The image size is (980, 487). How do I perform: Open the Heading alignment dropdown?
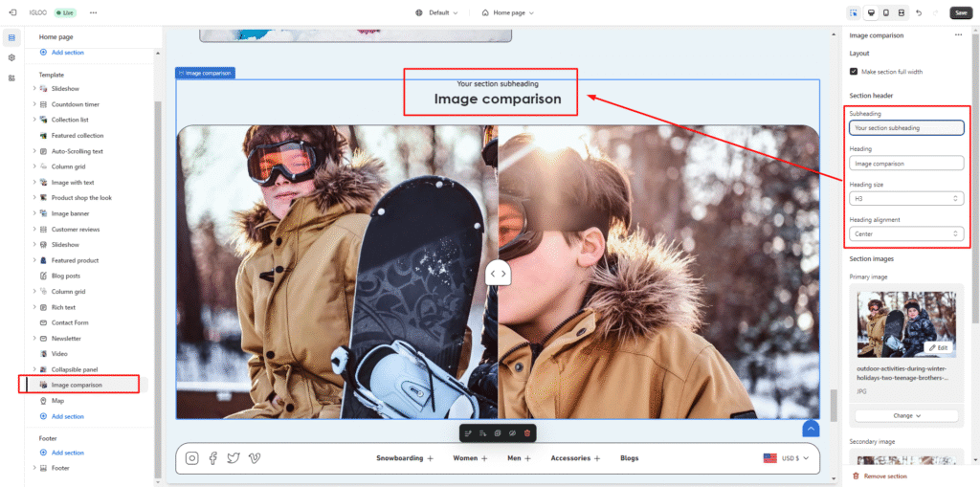[x=905, y=233]
